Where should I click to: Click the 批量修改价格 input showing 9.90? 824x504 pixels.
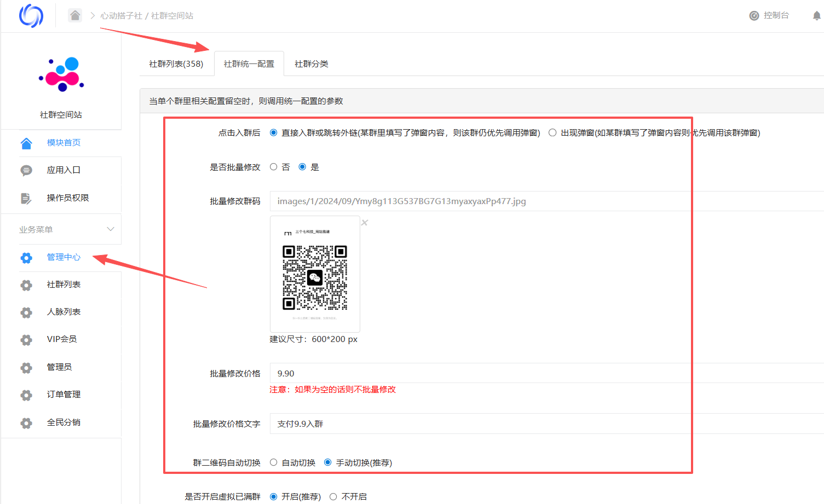click(x=383, y=373)
